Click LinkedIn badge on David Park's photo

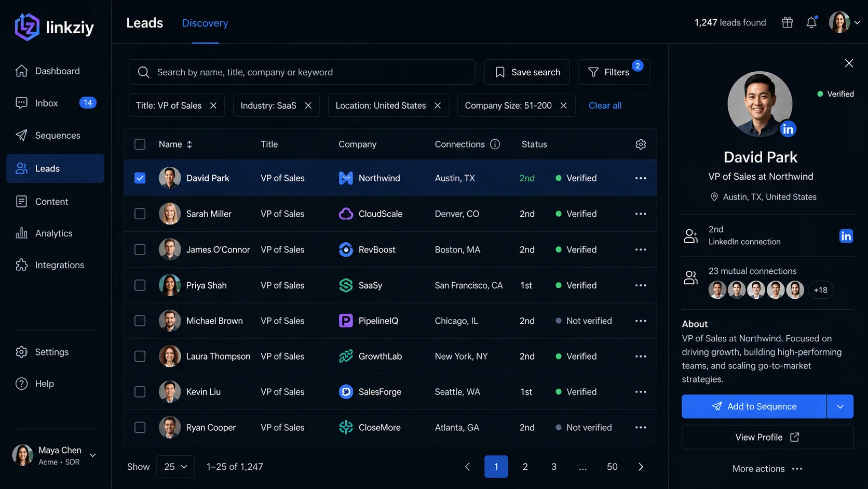pos(788,129)
